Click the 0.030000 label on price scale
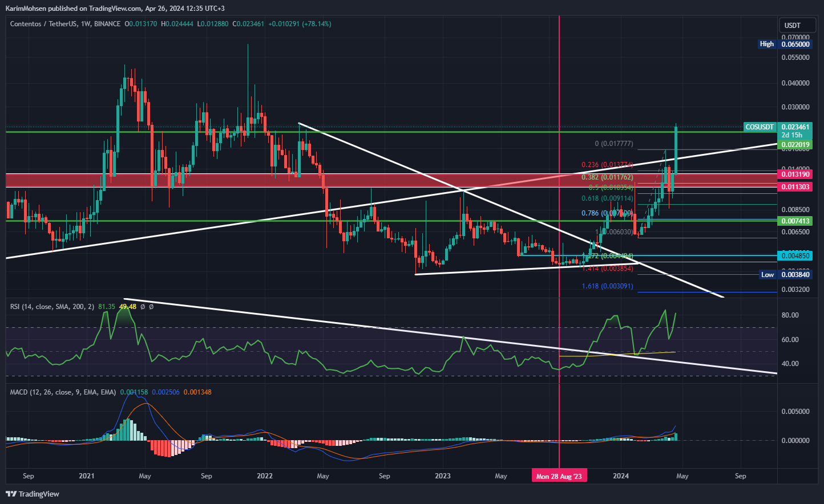 pyautogui.click(x=795, y=107)
